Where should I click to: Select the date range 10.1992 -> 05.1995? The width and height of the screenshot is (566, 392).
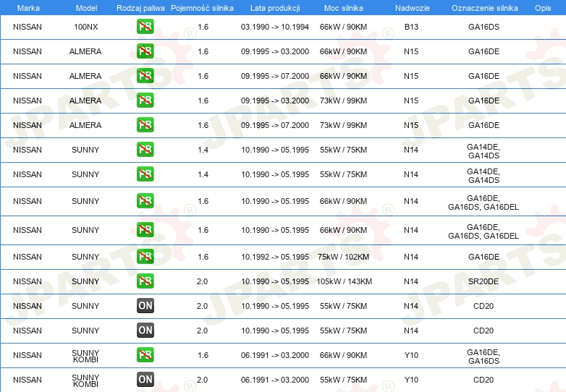click(x=275, y=257)
